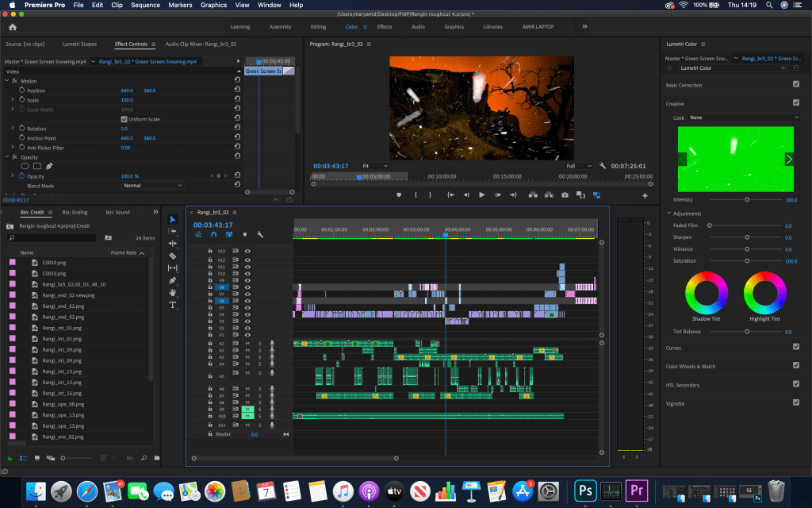Image resolution: width=812 pixels, height=508 pixels.
Task: Select the Razor tool in the tools panel
Action: point(173,256)
